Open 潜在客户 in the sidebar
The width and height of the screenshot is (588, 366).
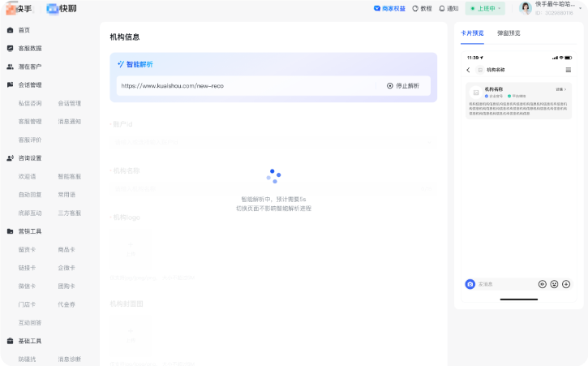coord(30,67)
